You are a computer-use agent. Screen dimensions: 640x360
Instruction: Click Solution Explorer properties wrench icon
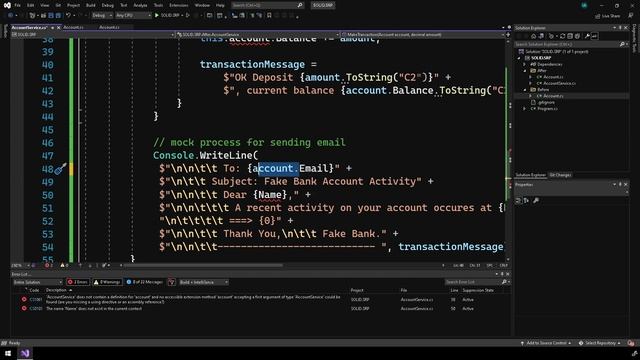pos(587,36)
